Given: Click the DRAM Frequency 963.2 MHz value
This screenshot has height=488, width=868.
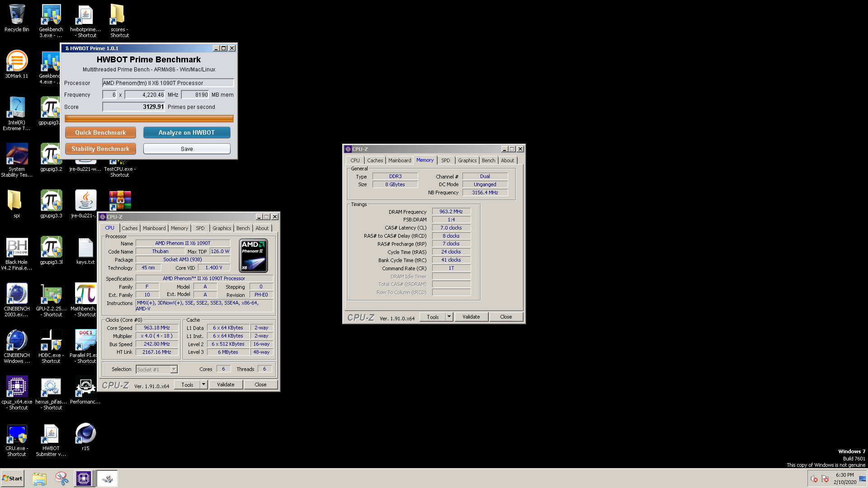Looking at the screenshot, I should click(x=451, y=211).
